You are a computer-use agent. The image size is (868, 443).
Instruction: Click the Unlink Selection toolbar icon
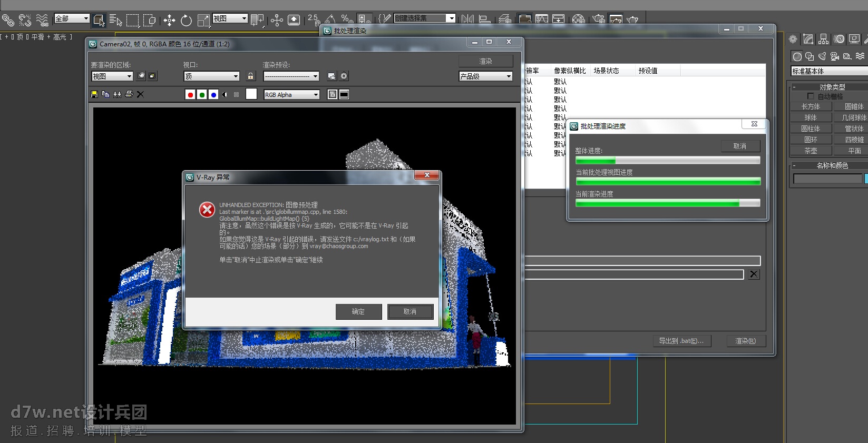(25, 21)
